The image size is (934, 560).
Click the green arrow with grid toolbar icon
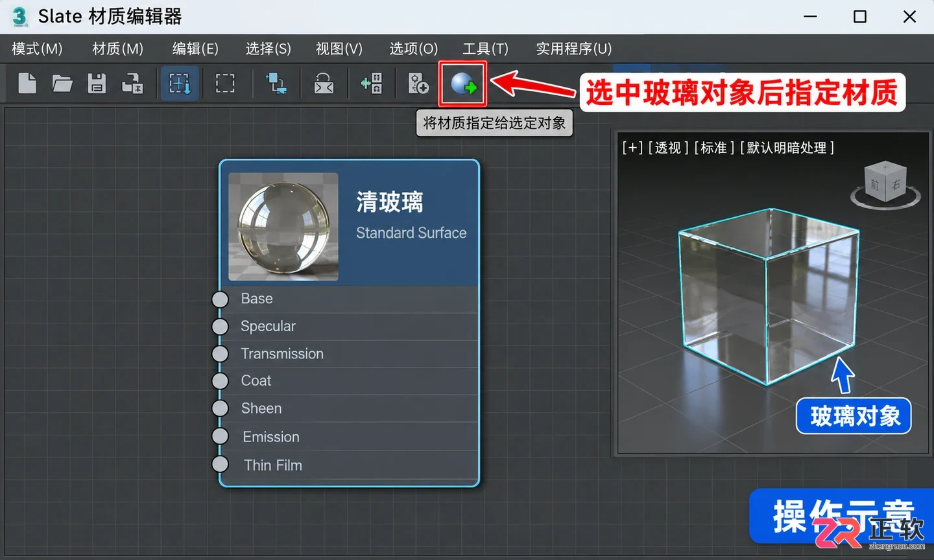tap(372, 83)
